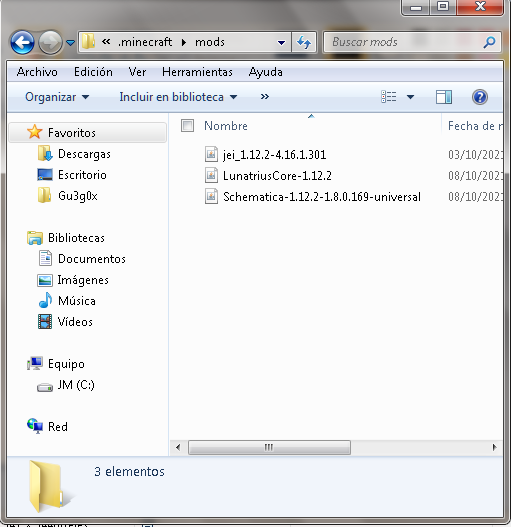Viewport: 511px width, 527px height.
Task: Click the date 03/10/2021 of jei
Action: coord(475,155)
